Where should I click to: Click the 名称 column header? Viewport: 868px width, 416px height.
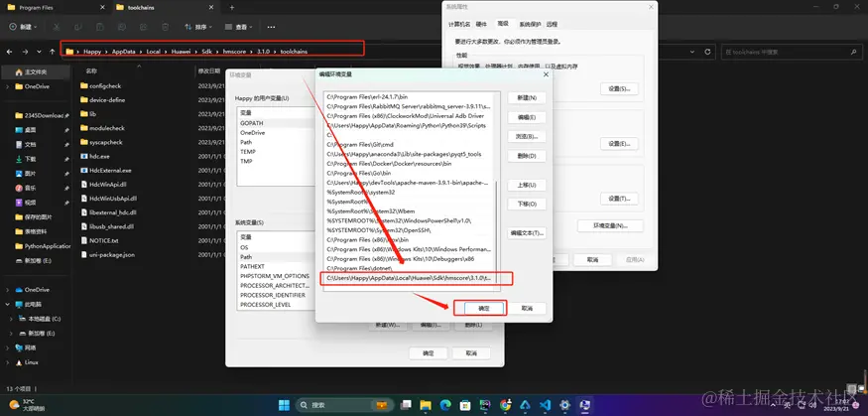[91, 70]
